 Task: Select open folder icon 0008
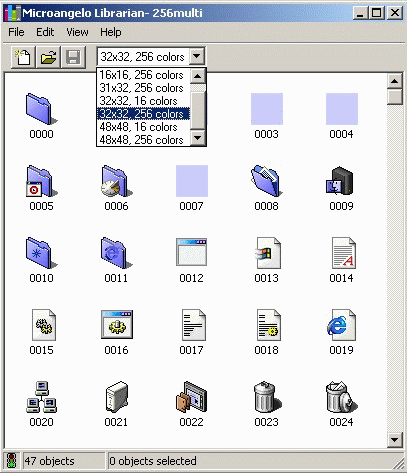[267, 181]
